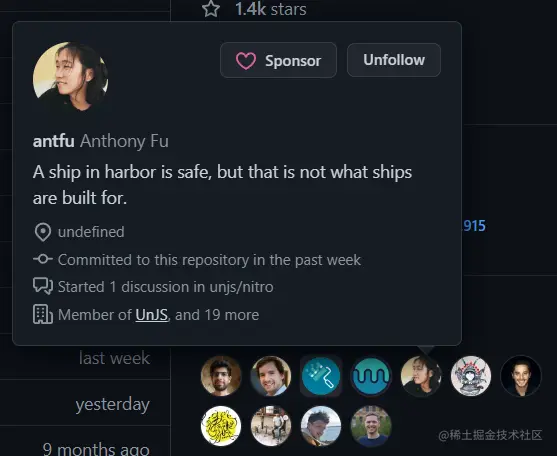Viewport: 557px width, 456px height.
Task: Click antfu's small avatar in contributors row
Action: click(421, 376)
